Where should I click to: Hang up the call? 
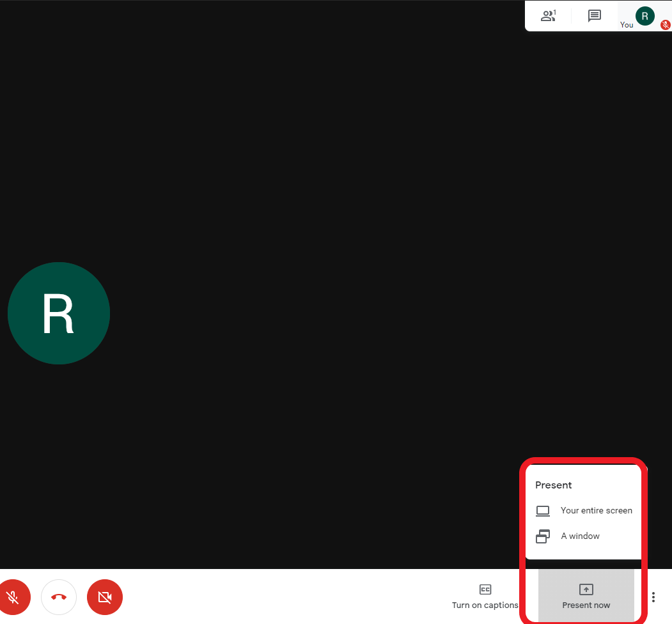click(59, 597)
